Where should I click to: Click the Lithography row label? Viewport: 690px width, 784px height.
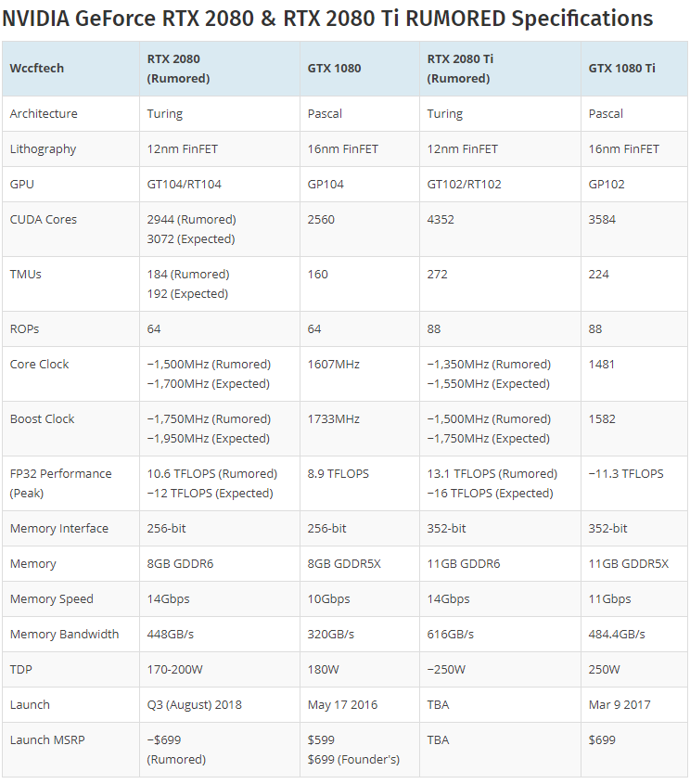click(43, 149)
